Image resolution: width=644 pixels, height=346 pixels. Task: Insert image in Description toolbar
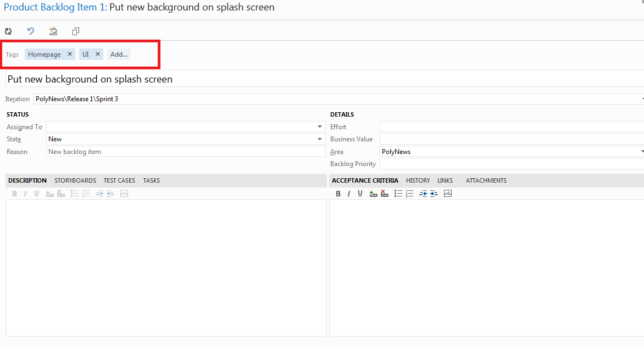(x=124, y=194)
